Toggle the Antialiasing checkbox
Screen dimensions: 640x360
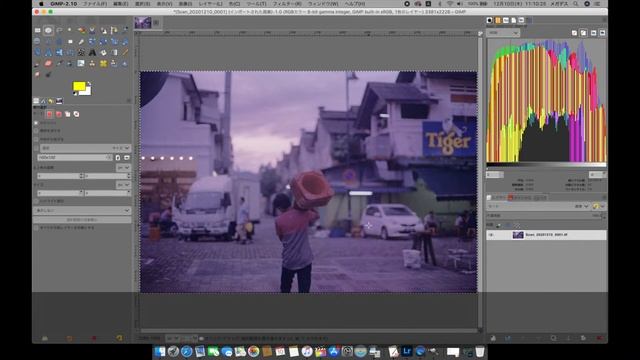pyautogui.click(x=36, y=122)
